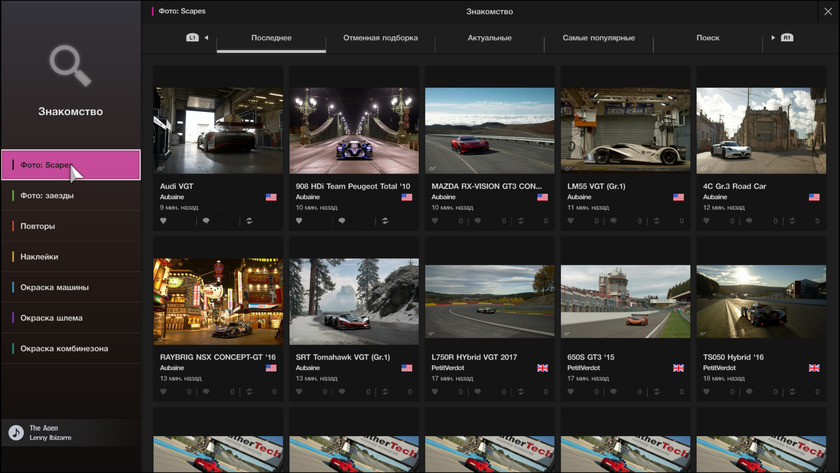840x473 pixels.
Task: Switch to the Самые популярные tab
Action: (x=598, y=38)
